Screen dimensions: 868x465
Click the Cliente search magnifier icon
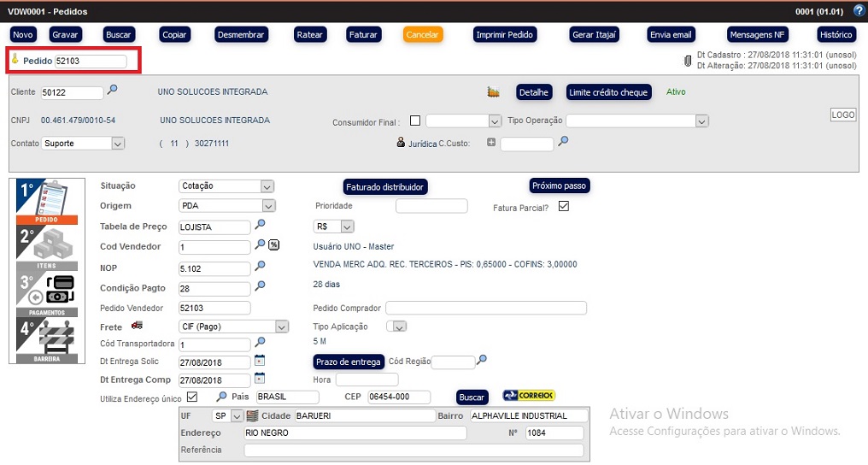(x=112, y=90)
